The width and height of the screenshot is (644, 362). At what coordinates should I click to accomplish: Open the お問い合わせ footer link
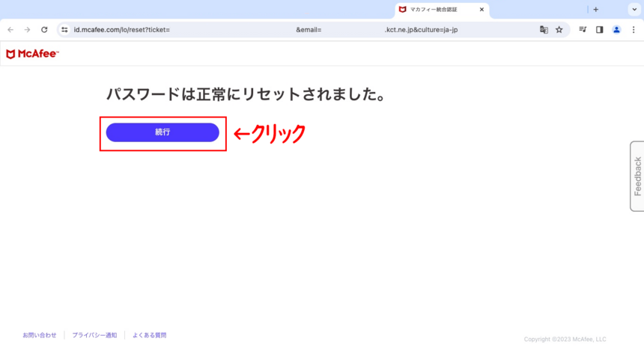click(39, 335)
